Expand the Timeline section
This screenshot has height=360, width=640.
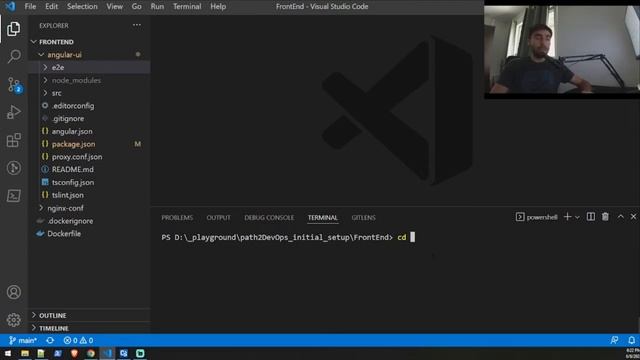pyautogui.click(x=89, y=328)
